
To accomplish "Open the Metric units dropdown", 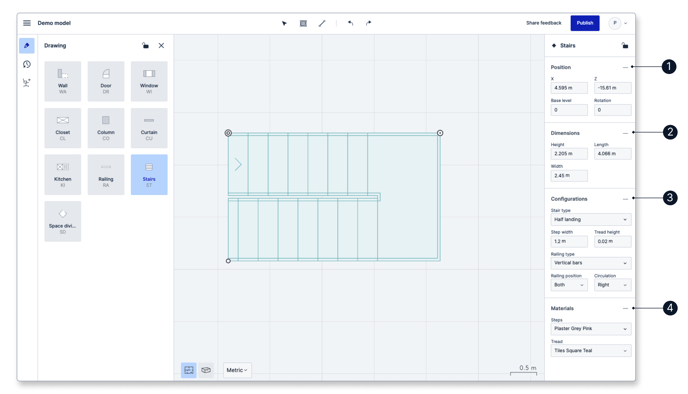I will (x=237, y=370).
